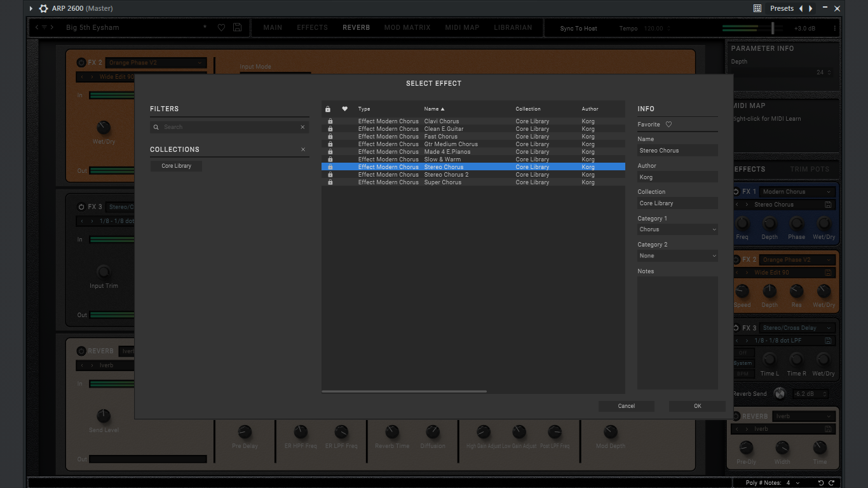
Task: Save Wide Edit 90 preset in sidebar FX 2
Action: click(x=828, y=273)
